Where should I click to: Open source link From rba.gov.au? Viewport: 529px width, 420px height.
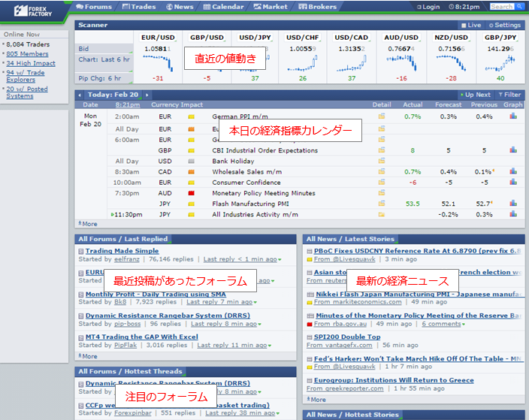coord(340,324)
